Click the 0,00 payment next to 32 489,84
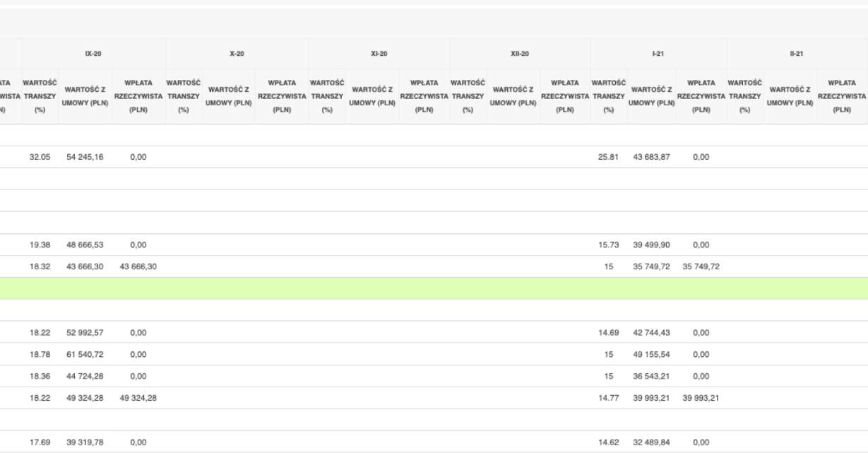 701,442
